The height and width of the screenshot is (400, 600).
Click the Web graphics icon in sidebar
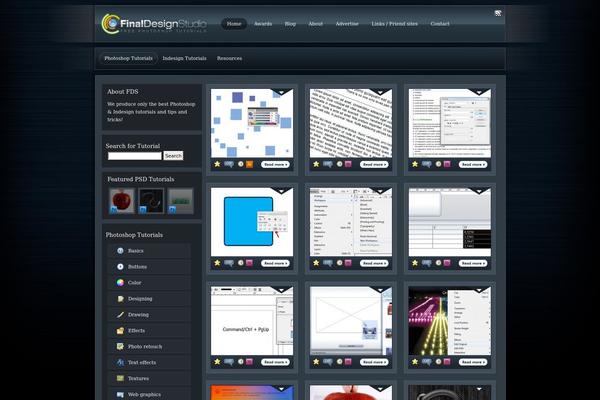[x=120, y=394]
